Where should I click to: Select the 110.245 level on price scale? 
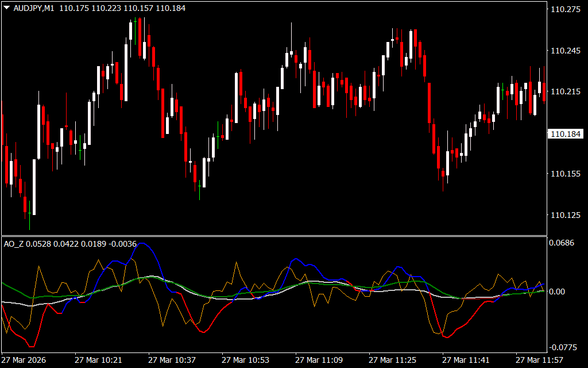566,51
